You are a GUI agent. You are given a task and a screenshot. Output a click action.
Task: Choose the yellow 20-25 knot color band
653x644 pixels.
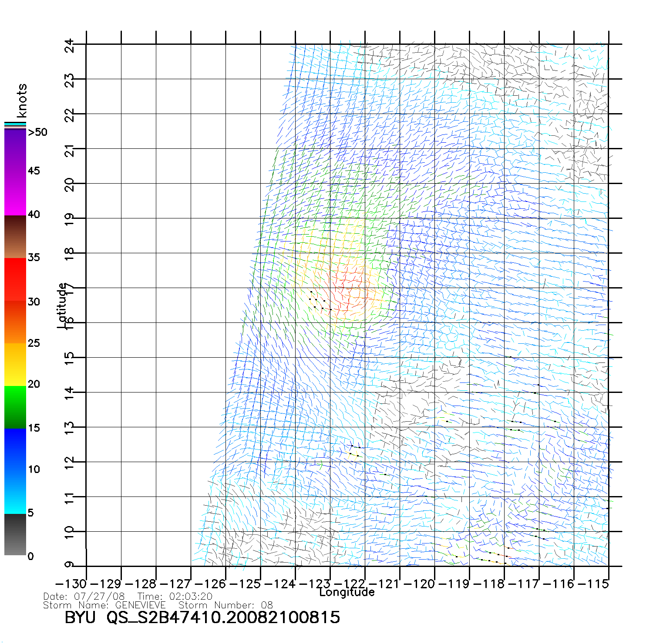(x=15, y=365)
